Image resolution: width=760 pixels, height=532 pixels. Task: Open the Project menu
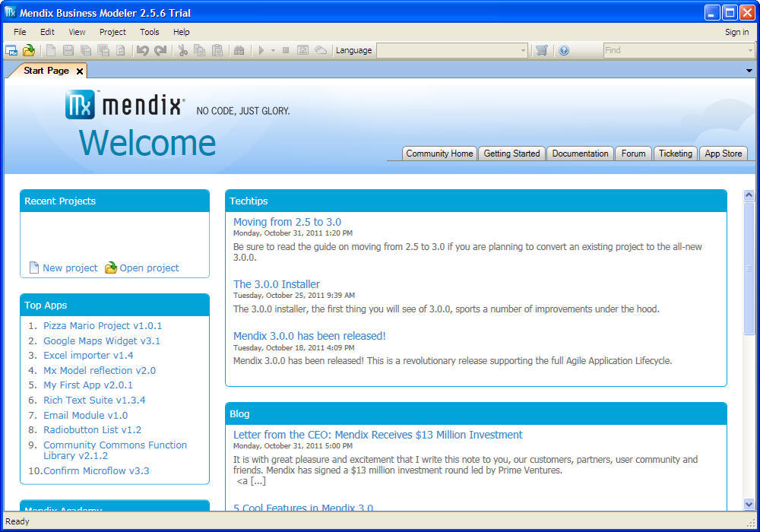point(112,32)
